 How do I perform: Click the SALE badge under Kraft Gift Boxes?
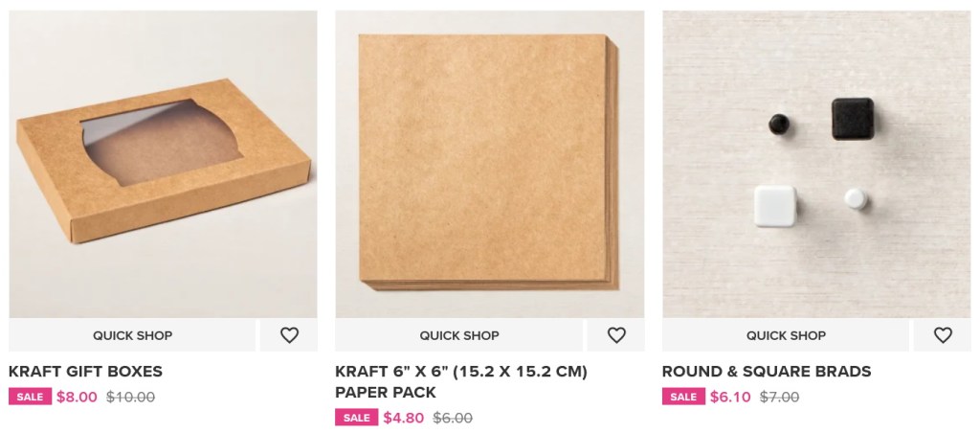click(x=30, y=397)
